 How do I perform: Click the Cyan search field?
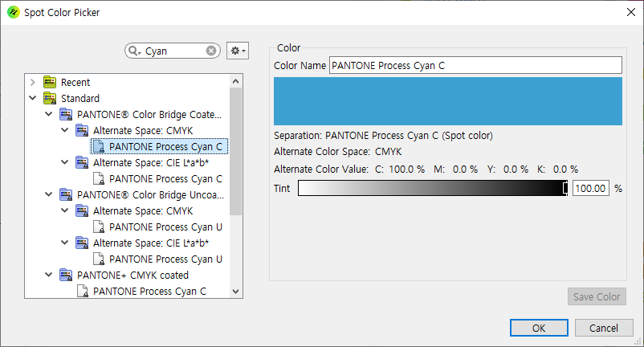coord(174,51)
